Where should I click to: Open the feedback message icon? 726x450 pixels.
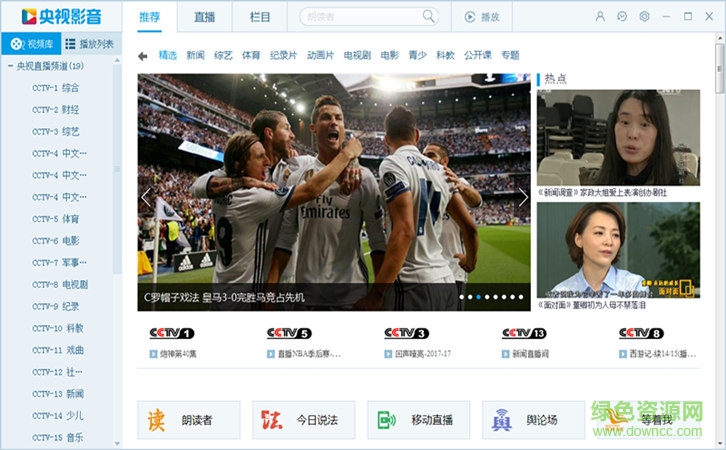(x=622, y=17)
